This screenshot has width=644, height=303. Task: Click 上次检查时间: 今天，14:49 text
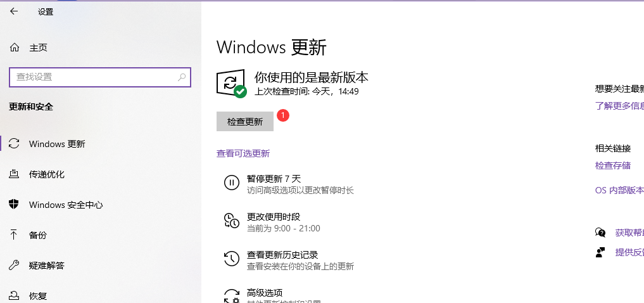click(307, 91)
